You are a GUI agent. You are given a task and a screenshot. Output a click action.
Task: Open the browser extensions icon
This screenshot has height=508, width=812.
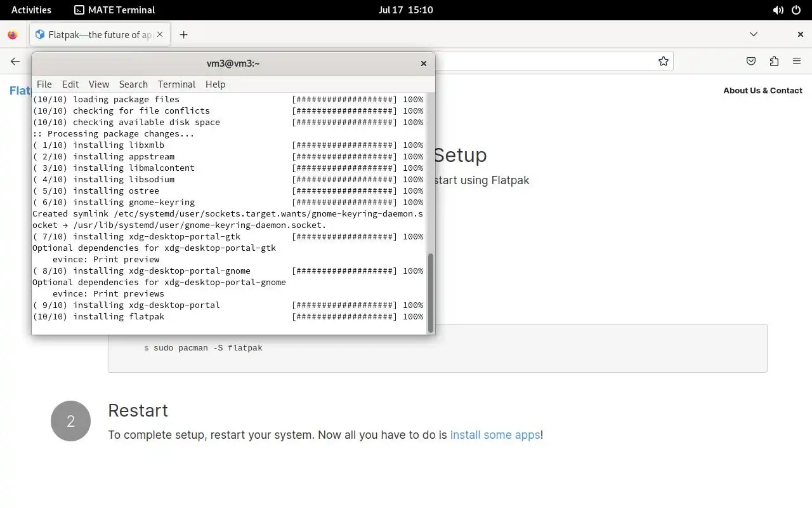click(774, 61)
